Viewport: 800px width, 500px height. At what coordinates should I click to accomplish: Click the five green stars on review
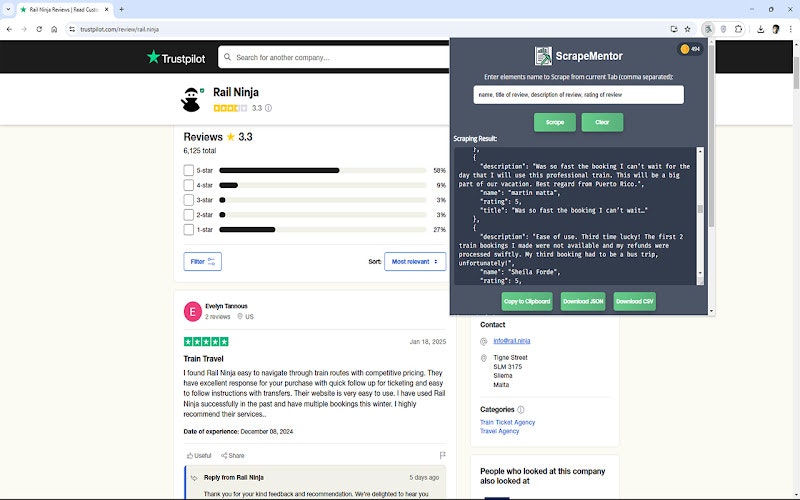point(206,342)
